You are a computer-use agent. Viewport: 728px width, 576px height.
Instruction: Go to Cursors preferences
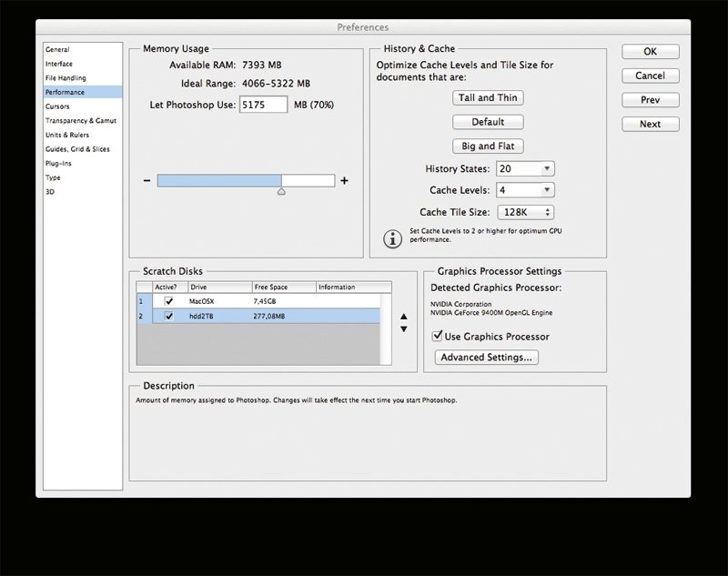(x=83, y=106)
